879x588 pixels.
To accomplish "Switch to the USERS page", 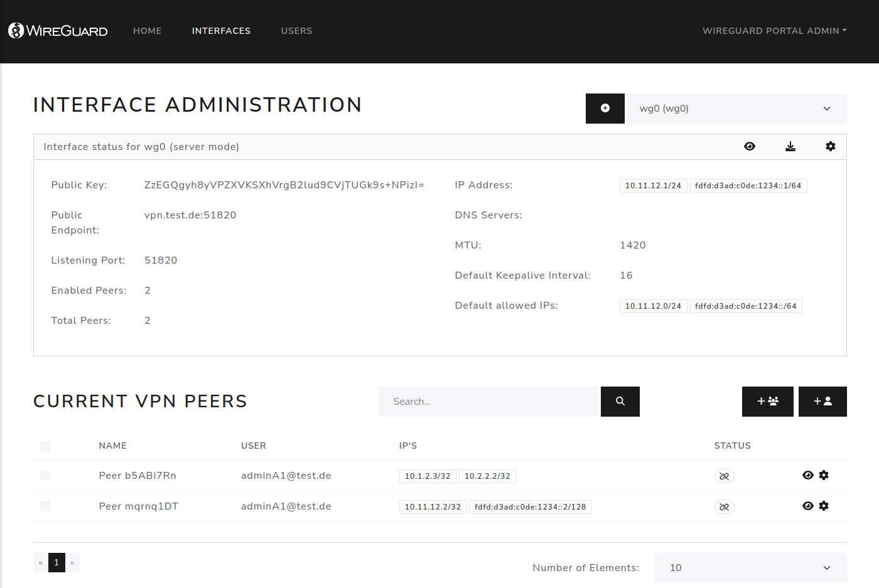I will tap(296, 30).
